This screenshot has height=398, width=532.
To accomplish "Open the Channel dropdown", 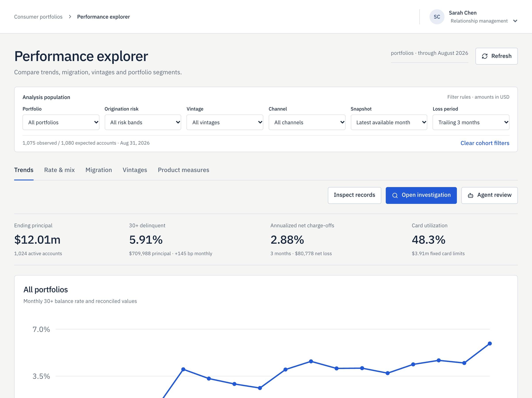I will [307, 122].
